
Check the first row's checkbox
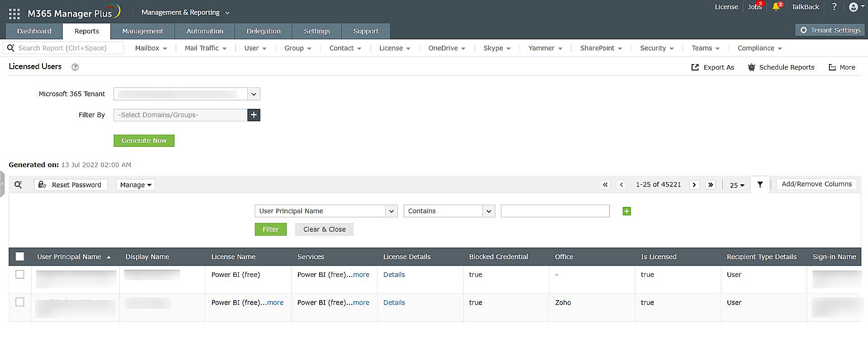(20, 274)
